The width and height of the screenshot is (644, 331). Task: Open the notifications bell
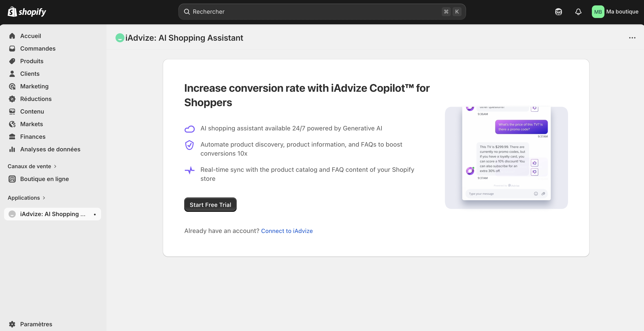point(578,12)
